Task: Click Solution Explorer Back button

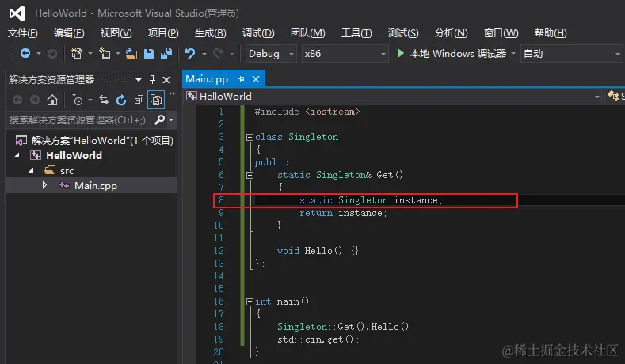Action: point(17,100)
